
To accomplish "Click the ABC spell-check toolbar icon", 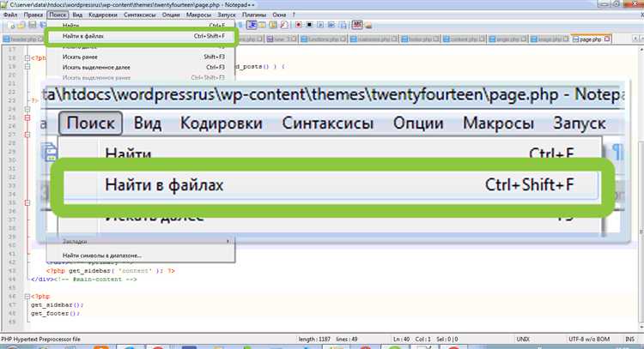I will pos(357,25).
